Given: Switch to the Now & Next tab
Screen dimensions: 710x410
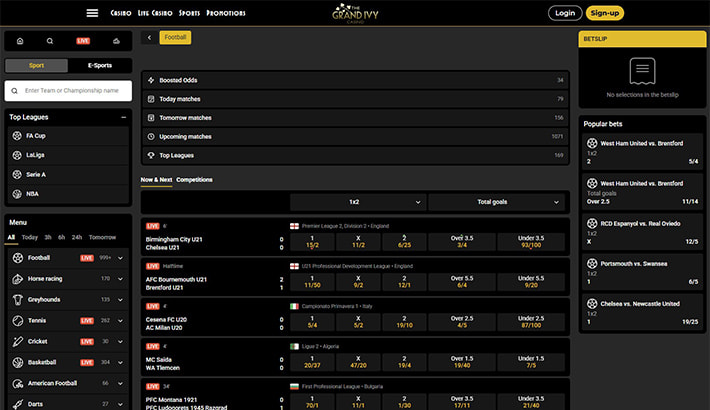Looking at the screenshot, I should pyautogui.click(x=156, y=180).
